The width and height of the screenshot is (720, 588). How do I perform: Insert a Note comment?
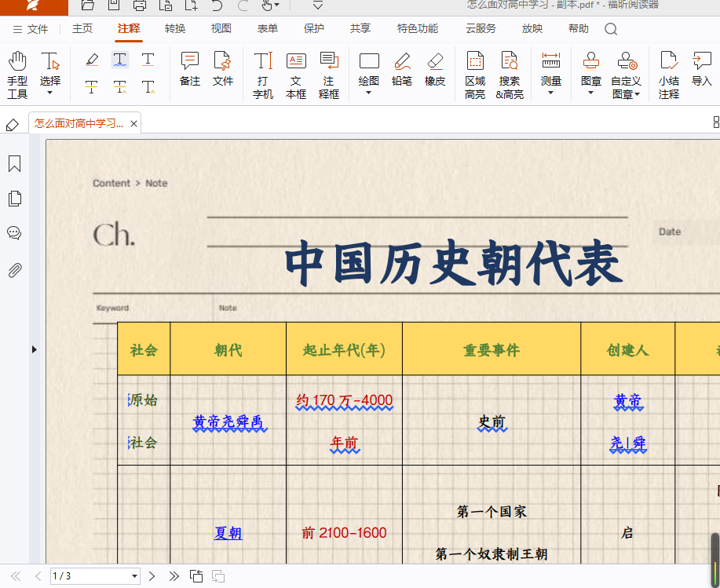coord(190,69)
